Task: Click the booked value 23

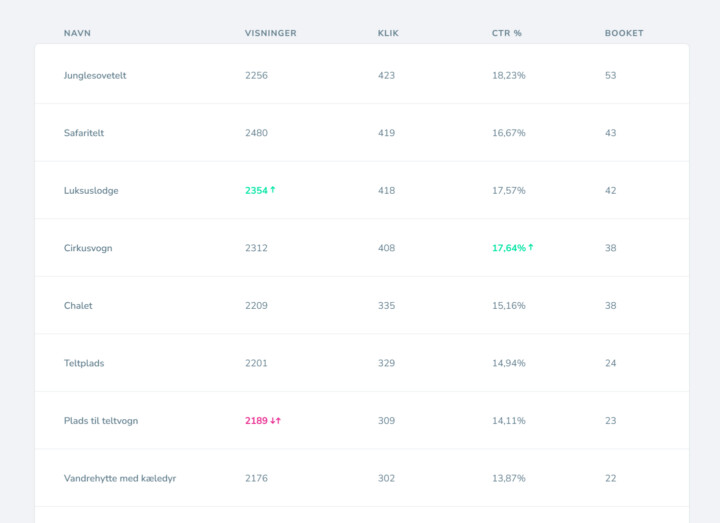Action: 610,421
